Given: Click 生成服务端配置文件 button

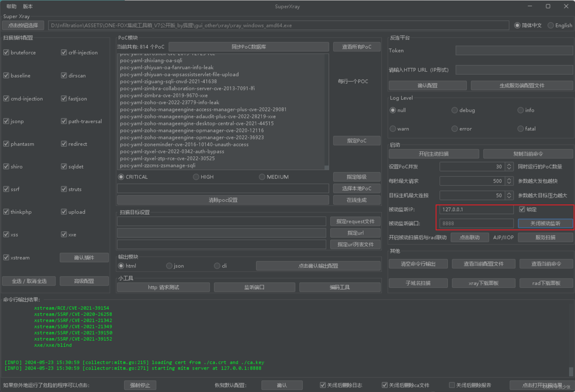Looking at the screenshot, I should [x=522, y=85].
